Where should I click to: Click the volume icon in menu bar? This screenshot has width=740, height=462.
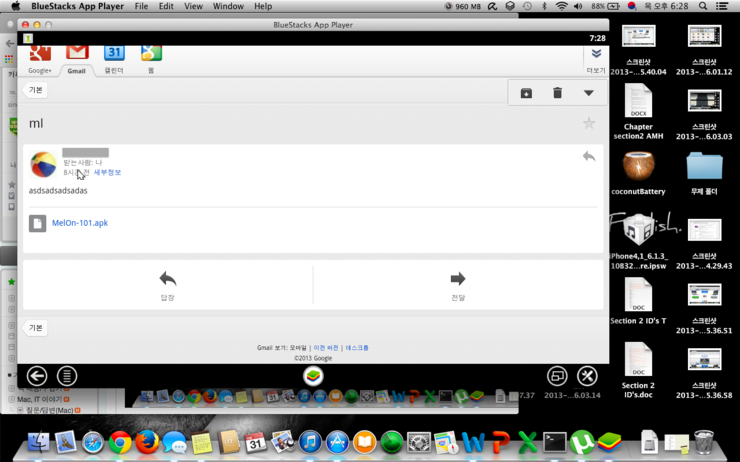578,6
